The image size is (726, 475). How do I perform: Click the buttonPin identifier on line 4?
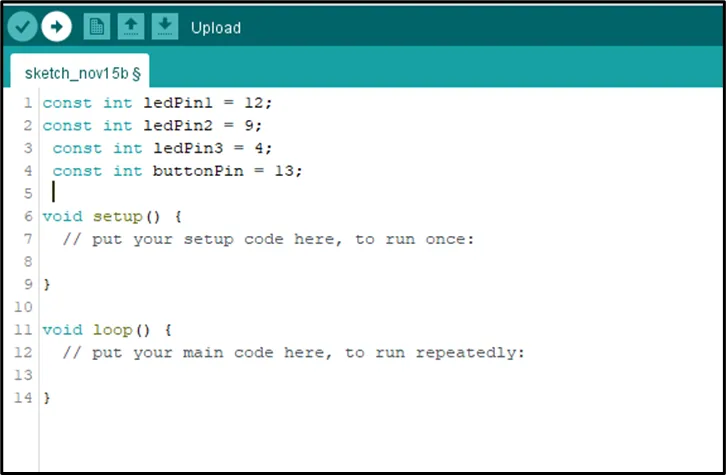pos(198,171)
